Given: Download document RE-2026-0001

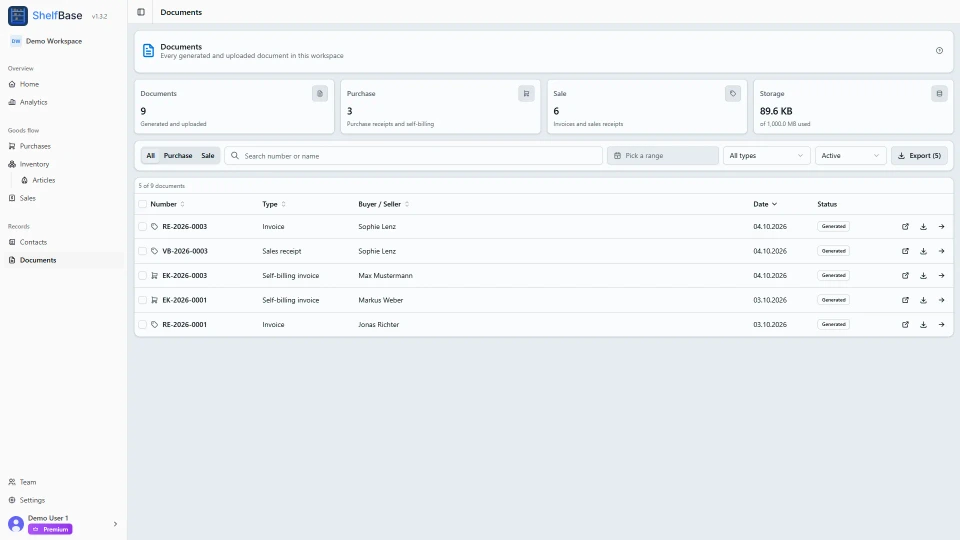Looking at the screenshot, I should pos(923,324).
